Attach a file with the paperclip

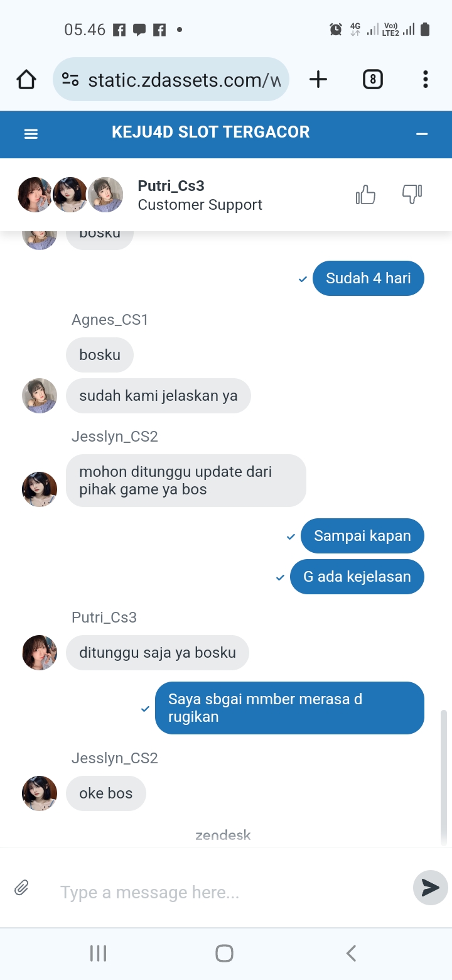pos(21,888)
